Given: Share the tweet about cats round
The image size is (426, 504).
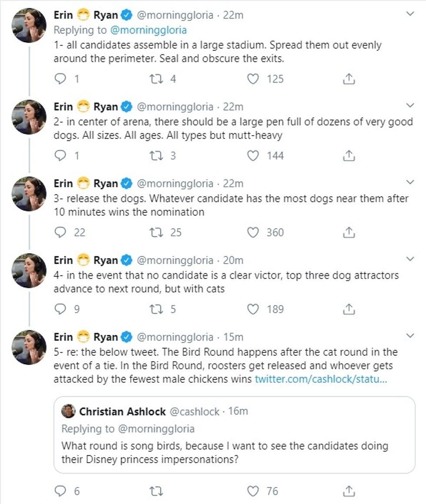Looking at the screenshot, I should click(349, 309).
